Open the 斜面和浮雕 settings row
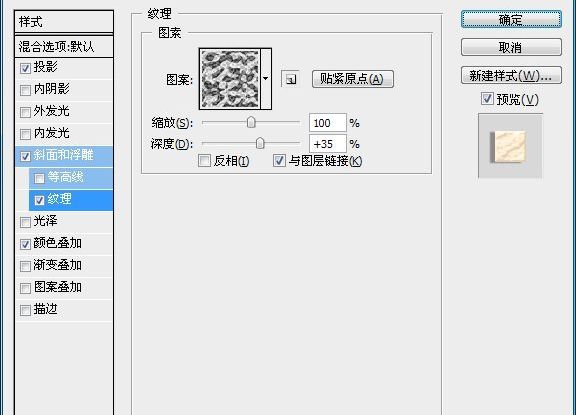This screenshot has width=576, height=415. 64,156
